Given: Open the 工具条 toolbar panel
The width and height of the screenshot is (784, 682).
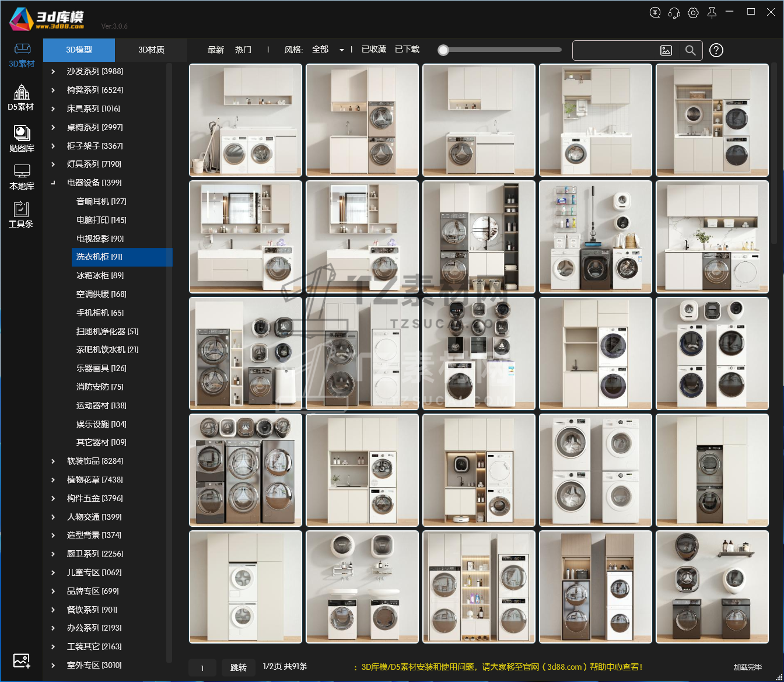Looking at the screenshot, I should [21, 215].
